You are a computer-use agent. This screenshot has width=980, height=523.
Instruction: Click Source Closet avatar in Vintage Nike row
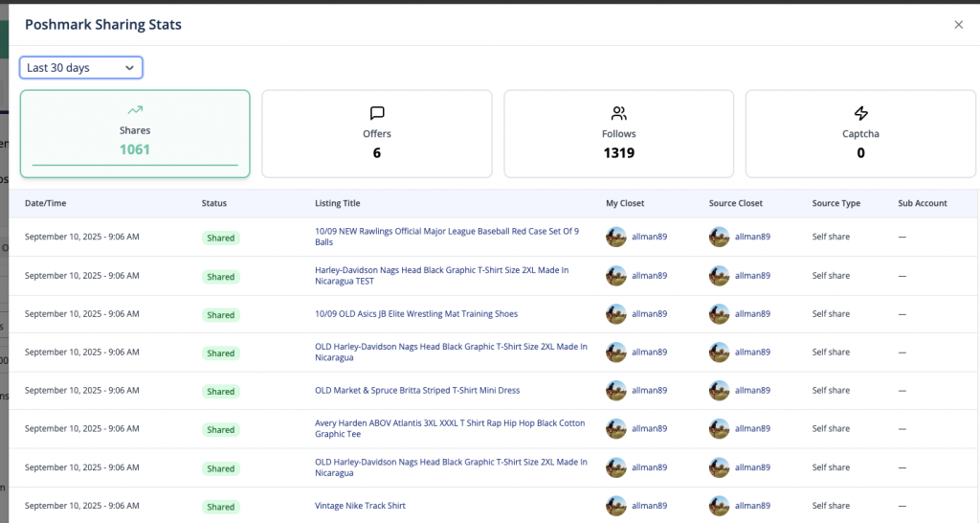(x=719, y=506)
